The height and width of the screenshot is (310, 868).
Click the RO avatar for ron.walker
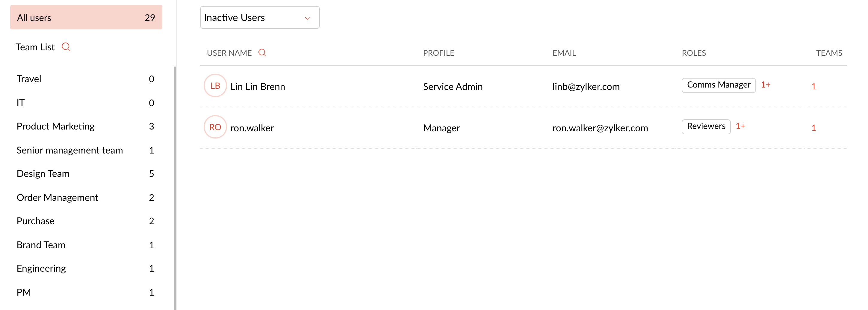point(215,127)
